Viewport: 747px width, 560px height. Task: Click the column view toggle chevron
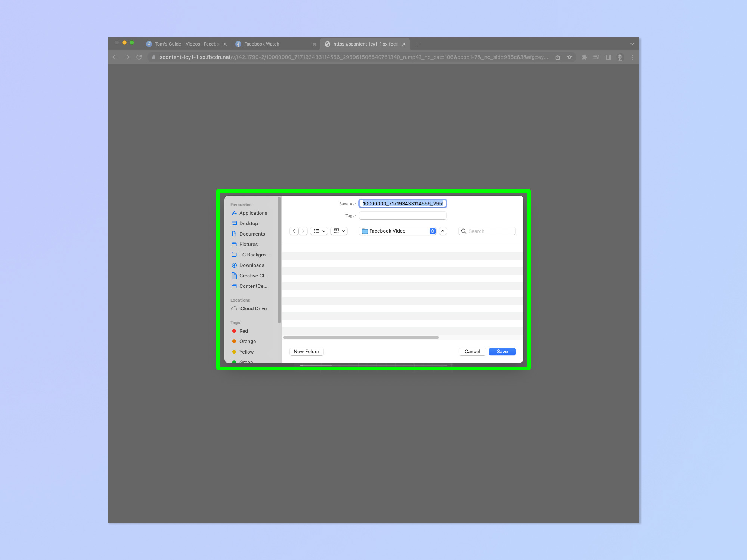point(343,231)
